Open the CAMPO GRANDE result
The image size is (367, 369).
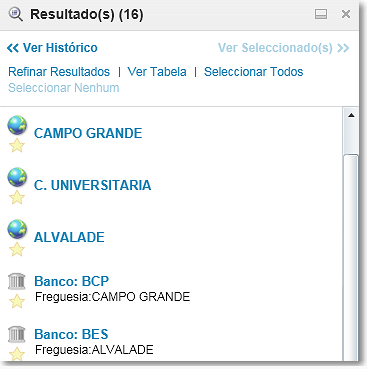[88, 133]
